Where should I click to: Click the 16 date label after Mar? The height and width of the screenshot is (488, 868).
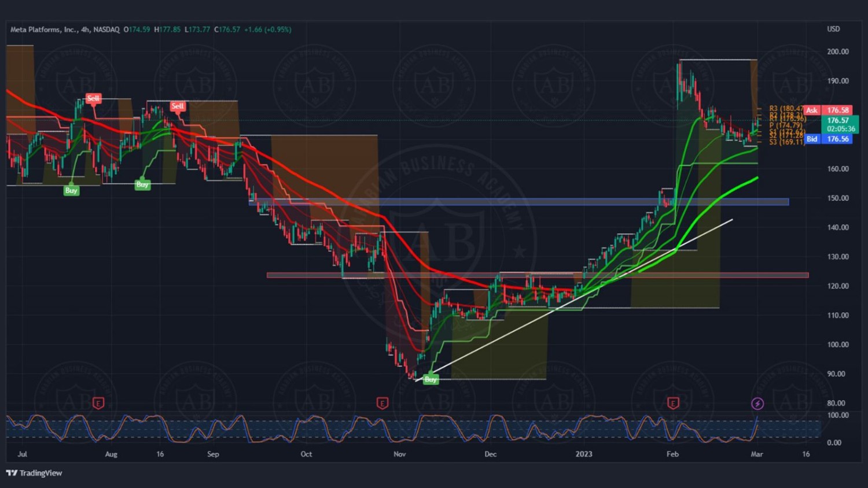[x=806, y=454]
